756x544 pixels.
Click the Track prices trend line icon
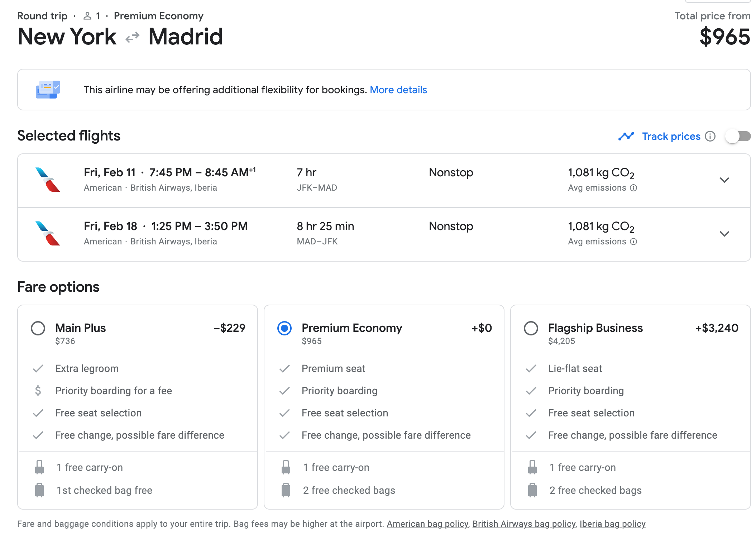(x=626, y=136)
